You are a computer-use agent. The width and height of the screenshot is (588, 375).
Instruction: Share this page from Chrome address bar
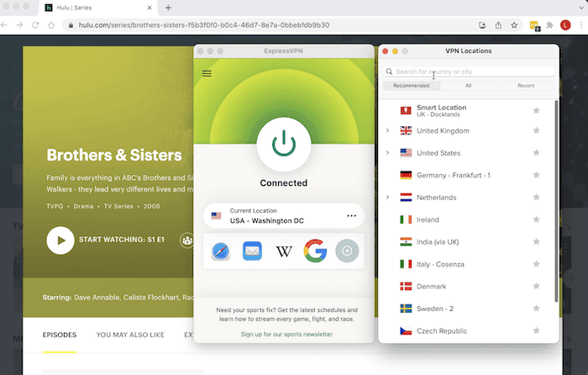(498, 25)
